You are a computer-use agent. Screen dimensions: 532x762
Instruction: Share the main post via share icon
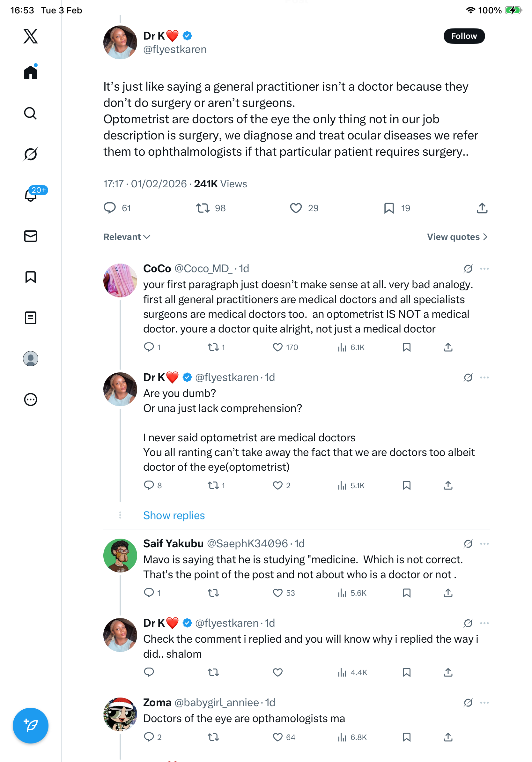(x=482, y=208)
